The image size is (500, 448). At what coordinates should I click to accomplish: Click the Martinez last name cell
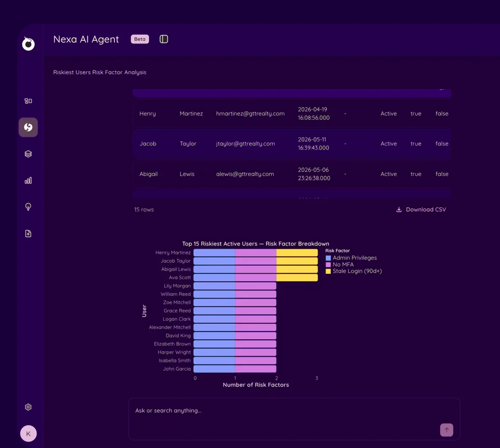click(x=191, y=114)
